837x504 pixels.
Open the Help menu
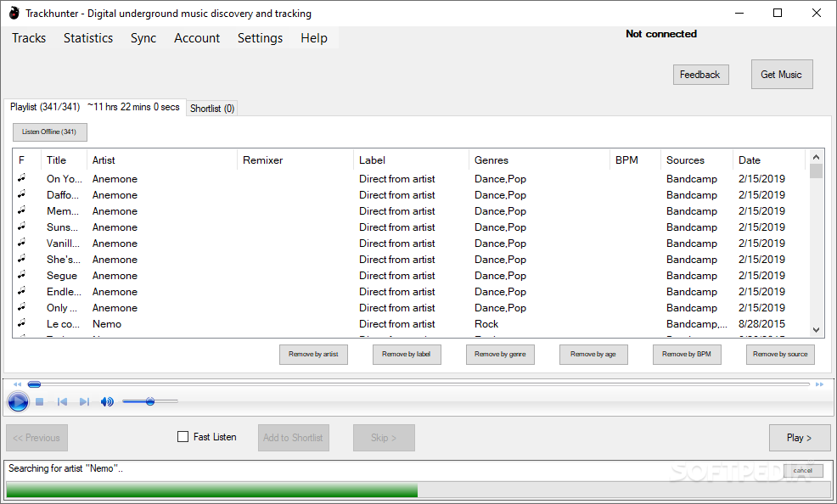[x=314, y=38]
